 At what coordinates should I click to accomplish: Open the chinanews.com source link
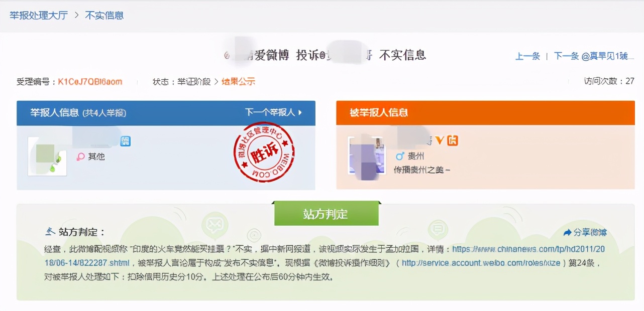[x=529, y=249]
